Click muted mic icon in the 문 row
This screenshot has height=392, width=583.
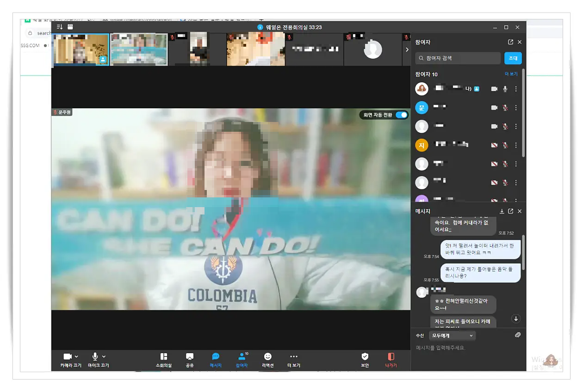[x=505, y=108]
